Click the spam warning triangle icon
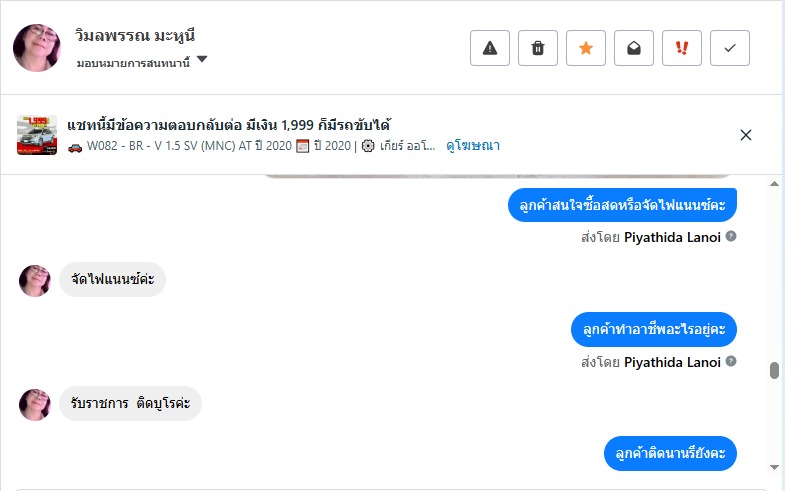 490,48
